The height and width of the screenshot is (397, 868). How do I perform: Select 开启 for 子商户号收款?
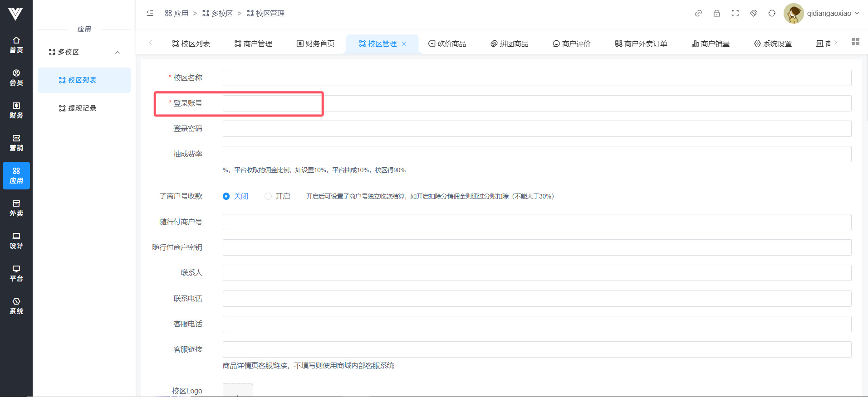(268, 196)
